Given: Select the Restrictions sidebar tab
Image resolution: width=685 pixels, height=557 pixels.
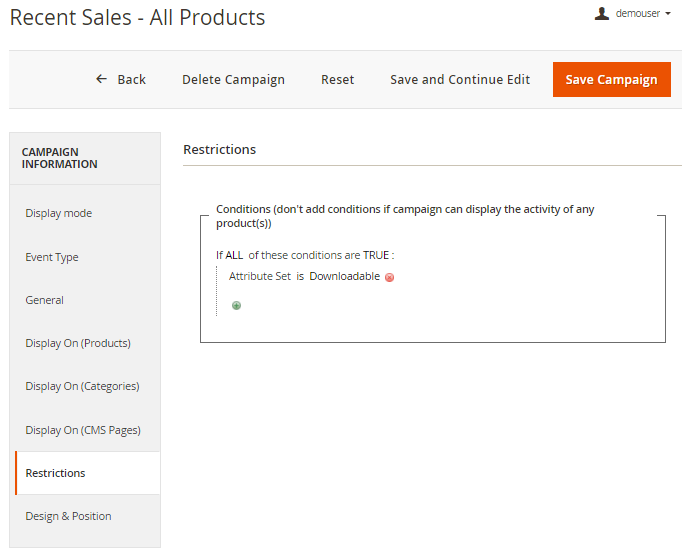Looking at the screenshot, I should pyautogui.click(x=56, y=473).
